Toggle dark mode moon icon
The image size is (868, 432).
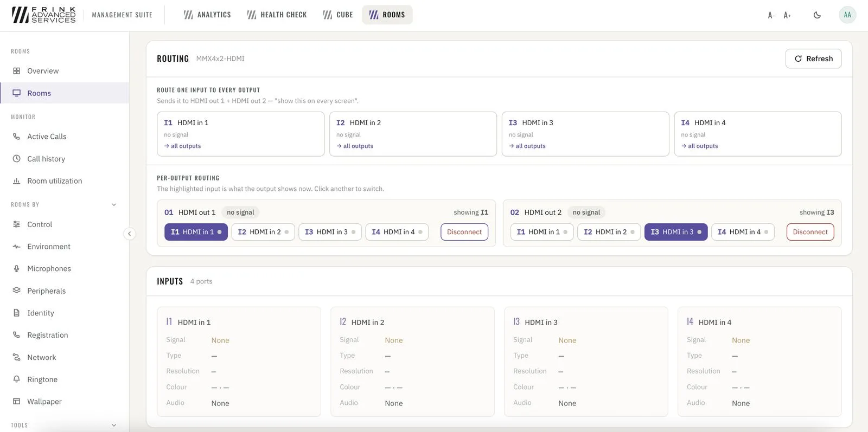pos(817,15)
